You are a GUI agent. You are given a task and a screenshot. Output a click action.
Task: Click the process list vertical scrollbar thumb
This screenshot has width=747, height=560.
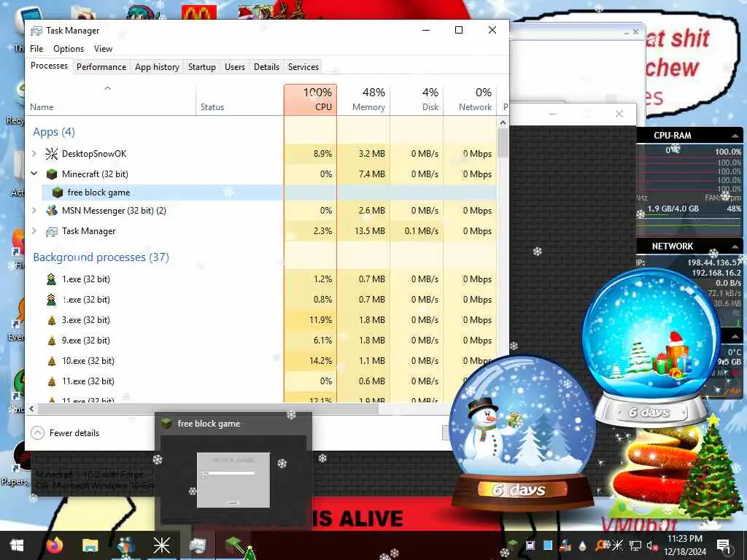pyautogui.click(x=503, y=143)
